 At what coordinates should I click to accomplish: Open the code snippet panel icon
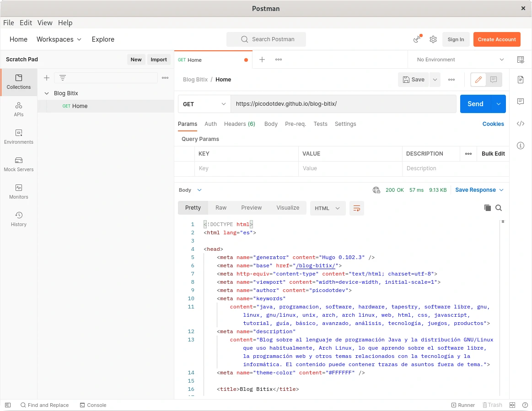520,124
